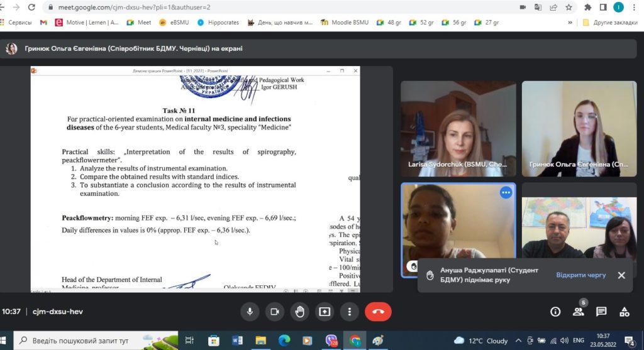Select Гринюк Ольга Євгенівна video tile

pos(579,129)
